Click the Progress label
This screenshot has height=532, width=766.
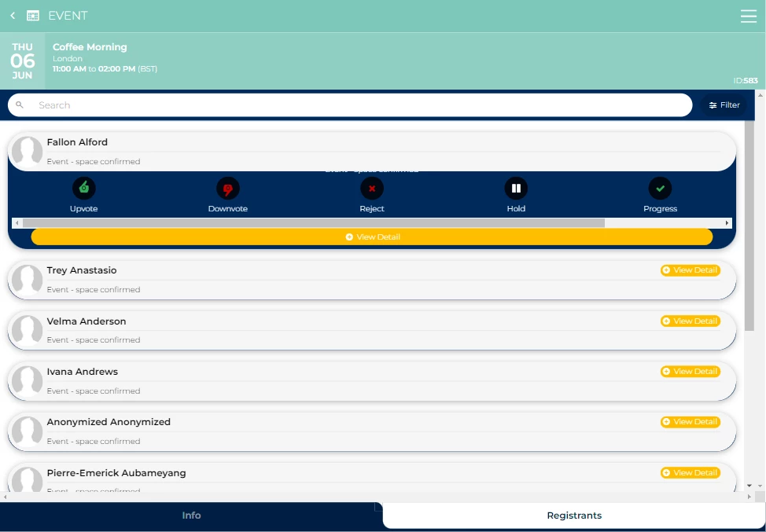pyautogui.click(x=660, y=208)
